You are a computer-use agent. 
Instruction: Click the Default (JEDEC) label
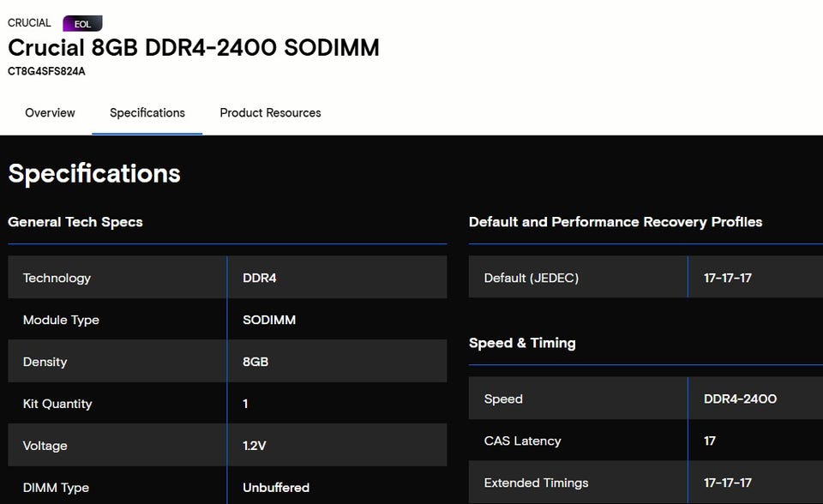point(532,278)
